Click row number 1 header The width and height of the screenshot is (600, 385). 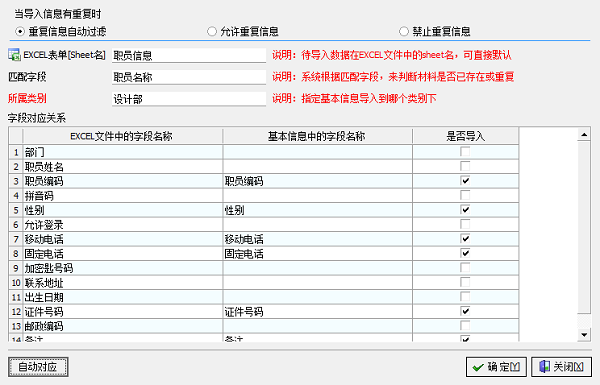pyautogui.click(x=16, y=152)
